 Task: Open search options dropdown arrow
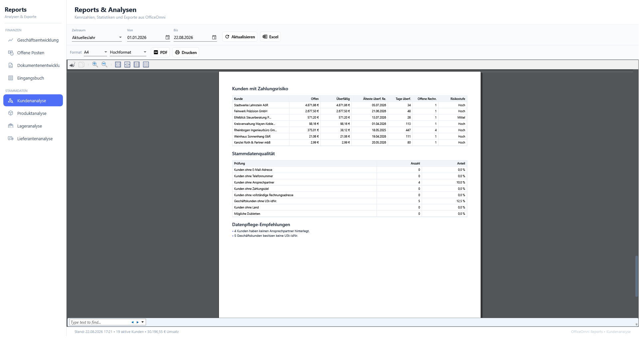click(143, 322)
